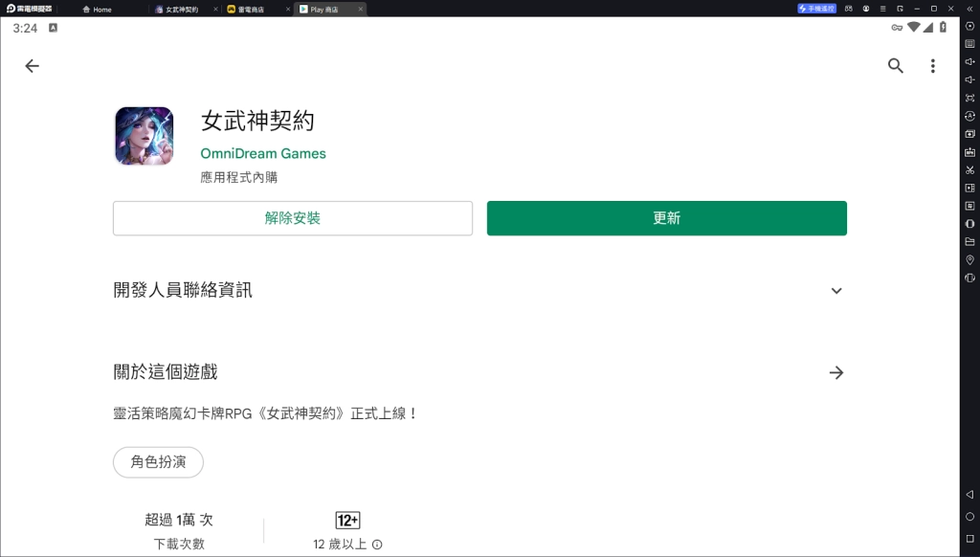The image size is (980, 557).
Task: Open the operation recorder sidebar icon
Action: point(969,206)
